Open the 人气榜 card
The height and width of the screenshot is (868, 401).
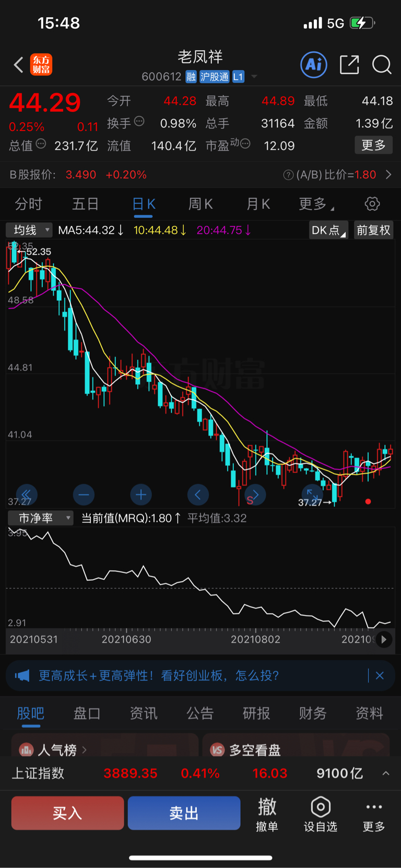[105, 745]
